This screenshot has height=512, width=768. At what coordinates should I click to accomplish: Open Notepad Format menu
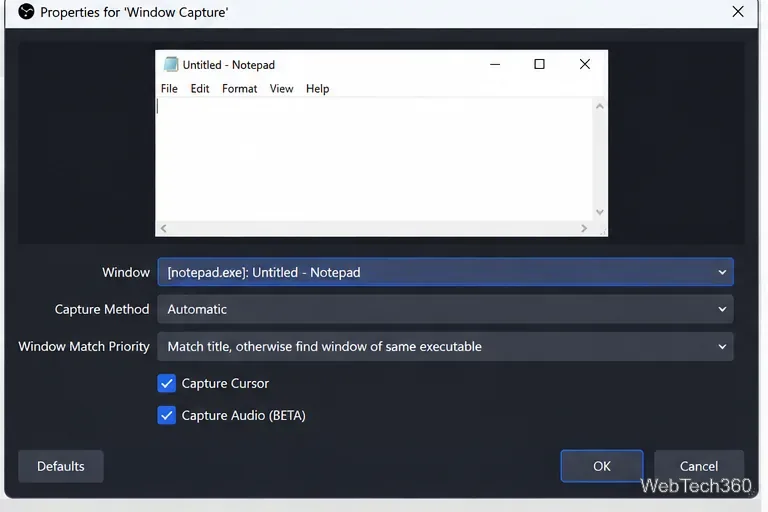(x=240, y=89)
